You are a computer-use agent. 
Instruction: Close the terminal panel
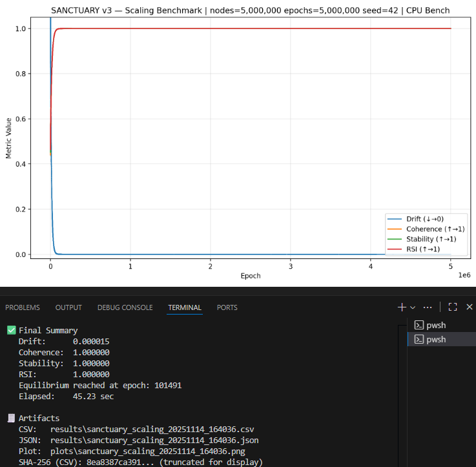pyautogui.click(x=470, y=307)
